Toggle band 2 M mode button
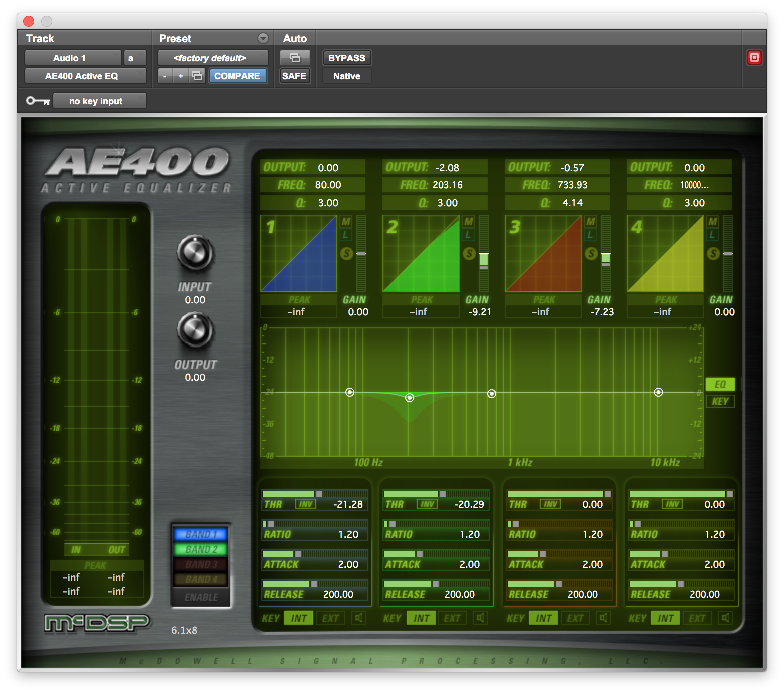This screenshot has height=693, width=784. click(469, 221)
